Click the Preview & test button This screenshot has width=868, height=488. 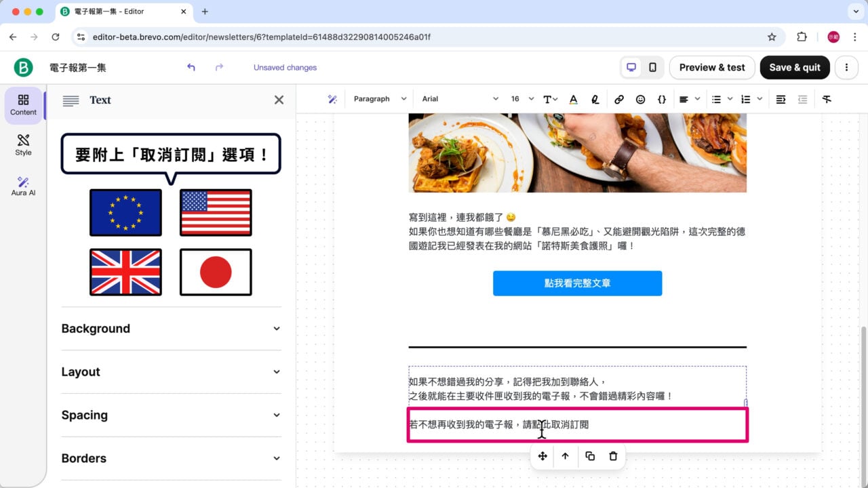click(x=711, y=67)
